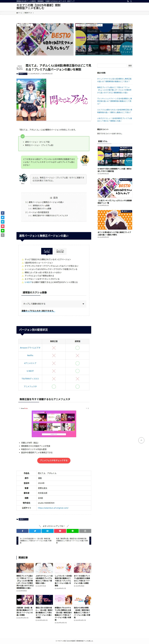The width and height of the screenshot is (149, 644).
Task: Open the Netflix link in distribution table
Action: coord(30,355)
